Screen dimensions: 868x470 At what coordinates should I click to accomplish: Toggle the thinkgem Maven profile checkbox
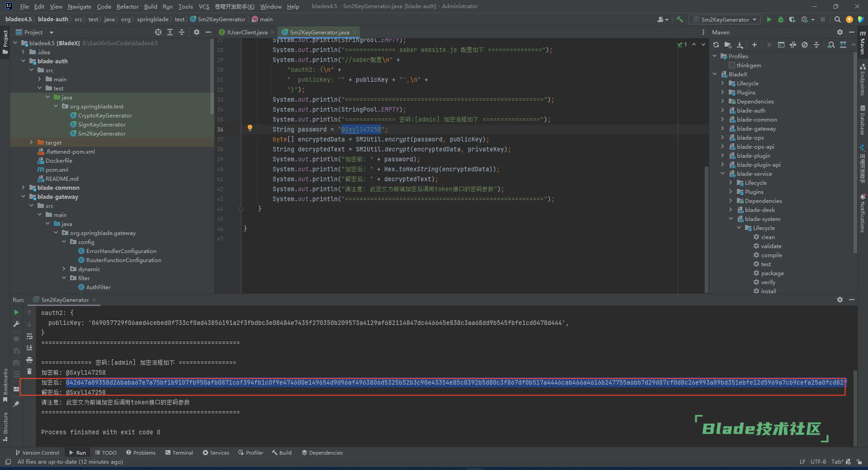point(732,65)
